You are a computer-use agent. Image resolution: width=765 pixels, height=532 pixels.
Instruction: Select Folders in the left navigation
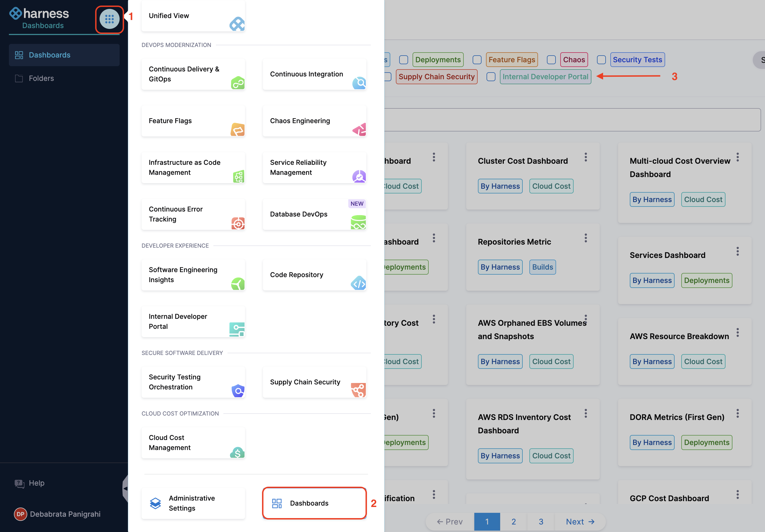click(x=41, y=78)
